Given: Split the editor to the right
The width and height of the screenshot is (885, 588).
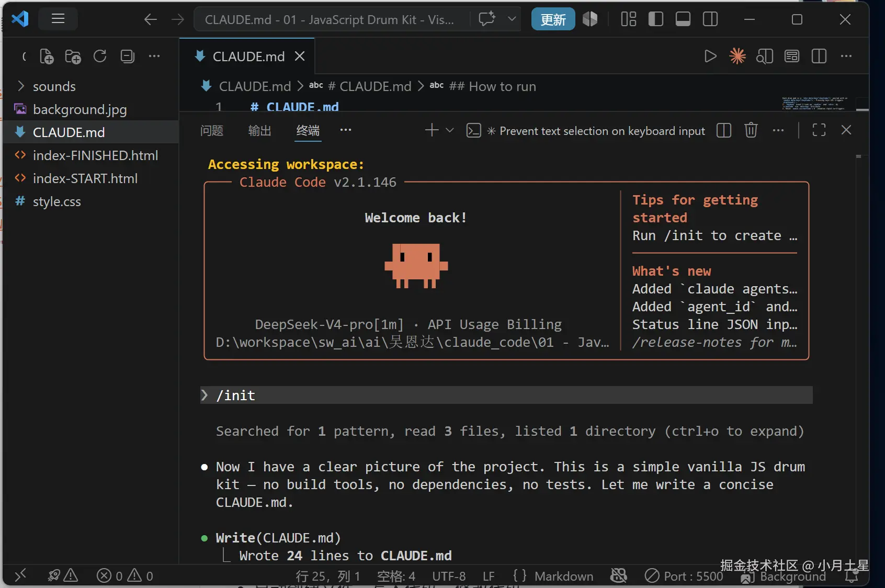Looking at the screenshot, I should [819, 56].
